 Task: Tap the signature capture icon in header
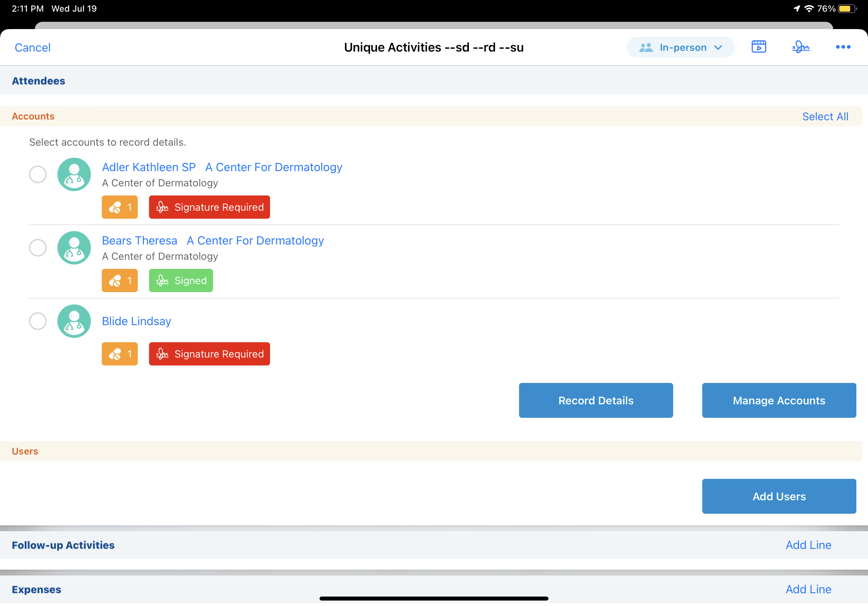[x=800, y=47]
